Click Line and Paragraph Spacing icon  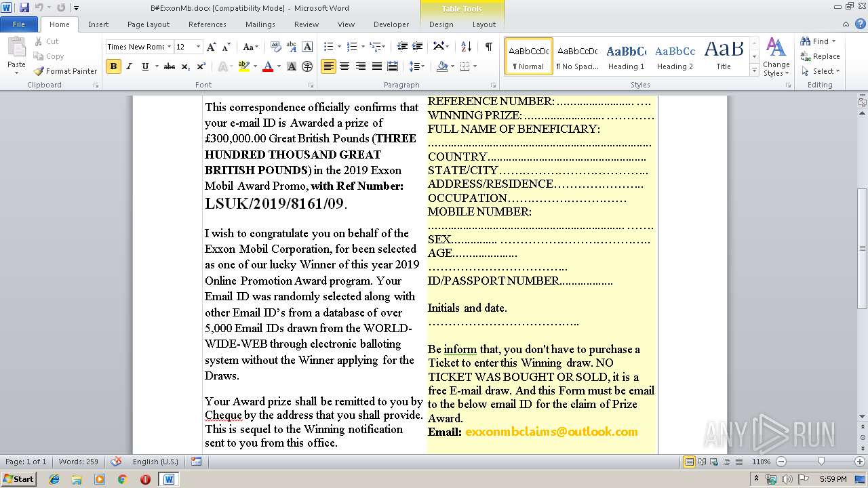414,66
